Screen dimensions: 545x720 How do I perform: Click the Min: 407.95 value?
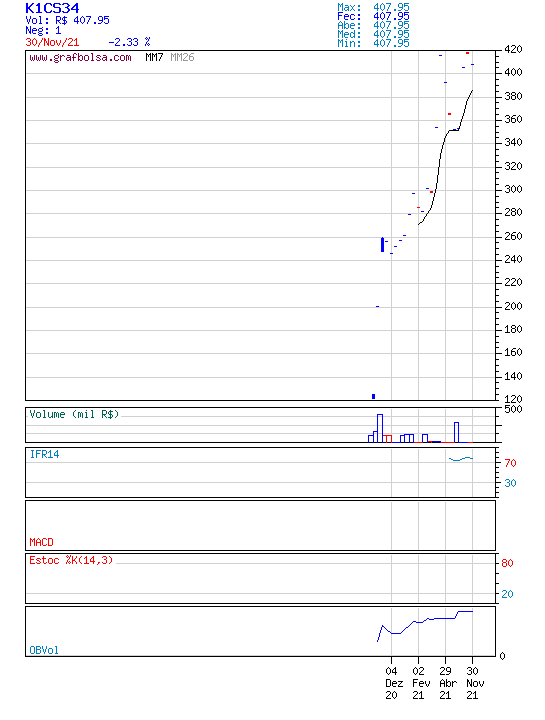[x=373, y=43]
